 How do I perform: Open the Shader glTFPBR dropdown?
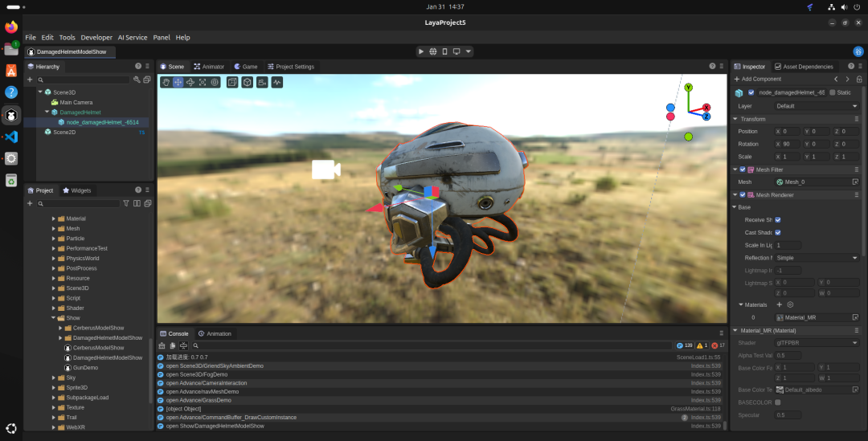click(x=817, y=343)
